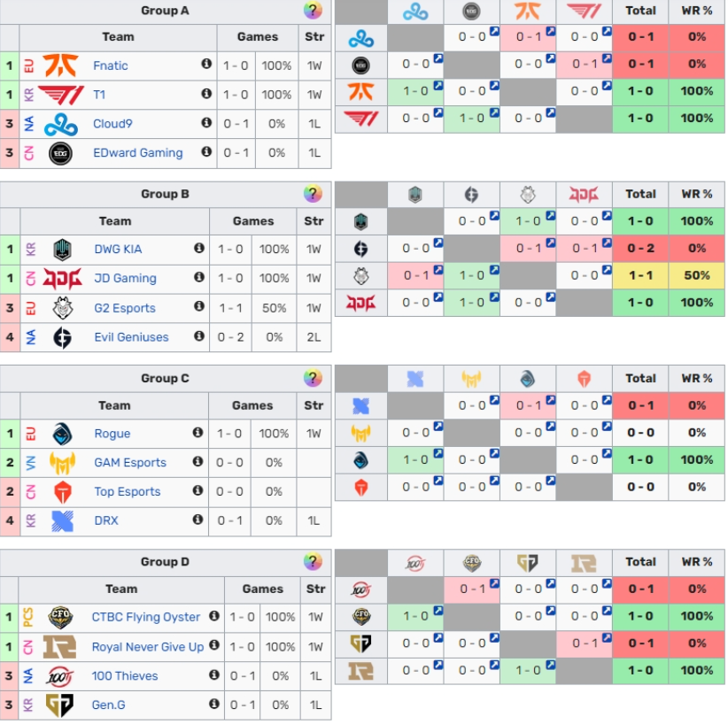Click the info icon next to Gen.G
The width and height of the screenshot is (728, 724).
(x=214, y=704)
